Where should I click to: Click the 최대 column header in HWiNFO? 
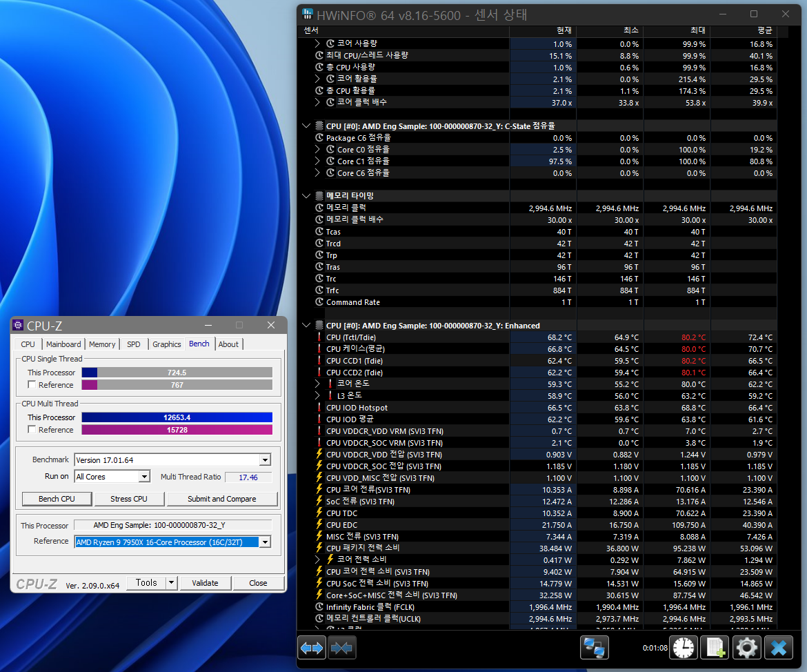point(677,30)
